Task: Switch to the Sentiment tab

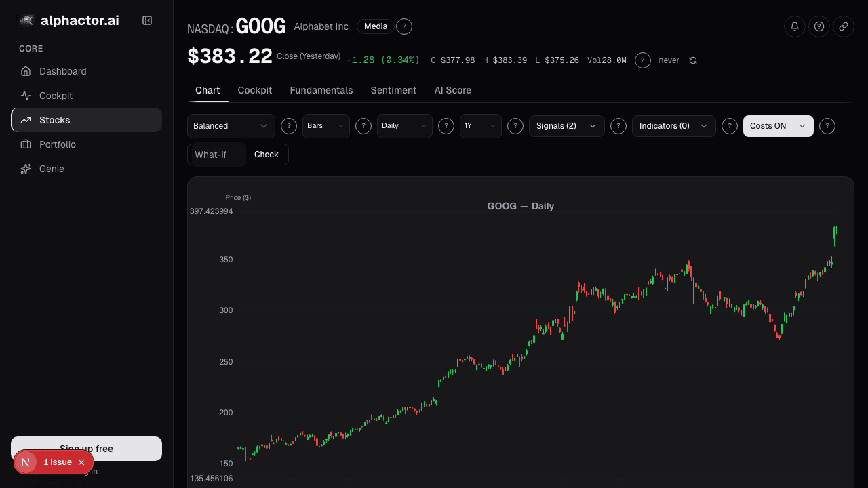Action: (x=393, y=90)
